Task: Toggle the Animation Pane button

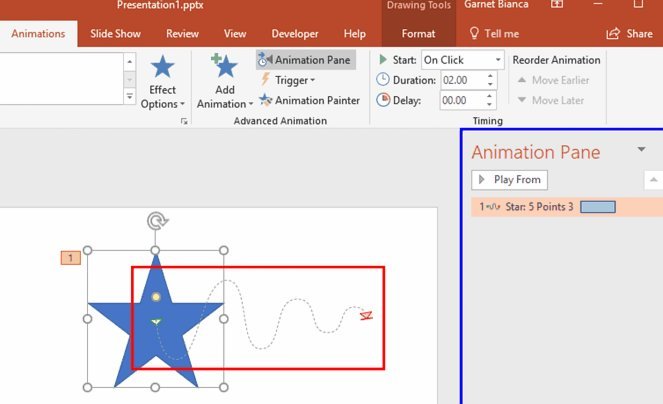Action: [305, 60]
